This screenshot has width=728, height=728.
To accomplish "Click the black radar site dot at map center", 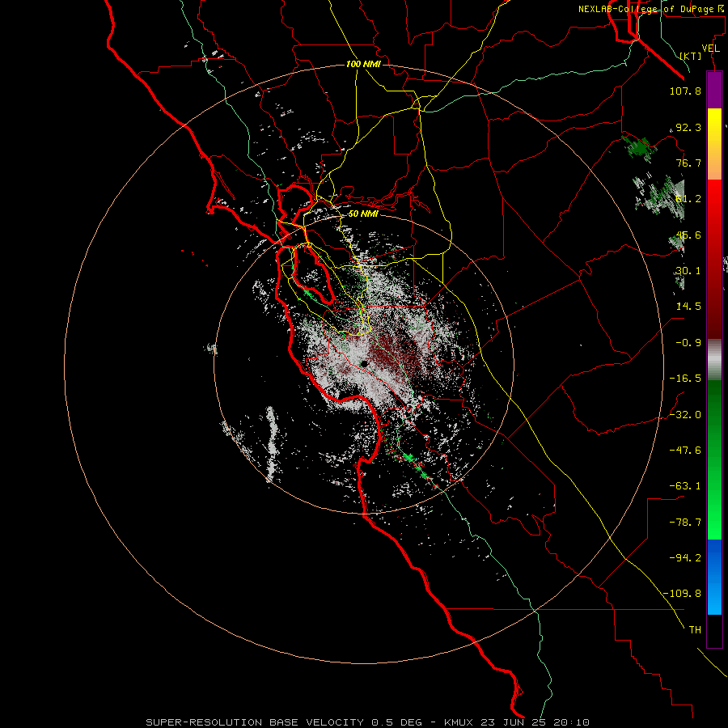I will [364, 363].
